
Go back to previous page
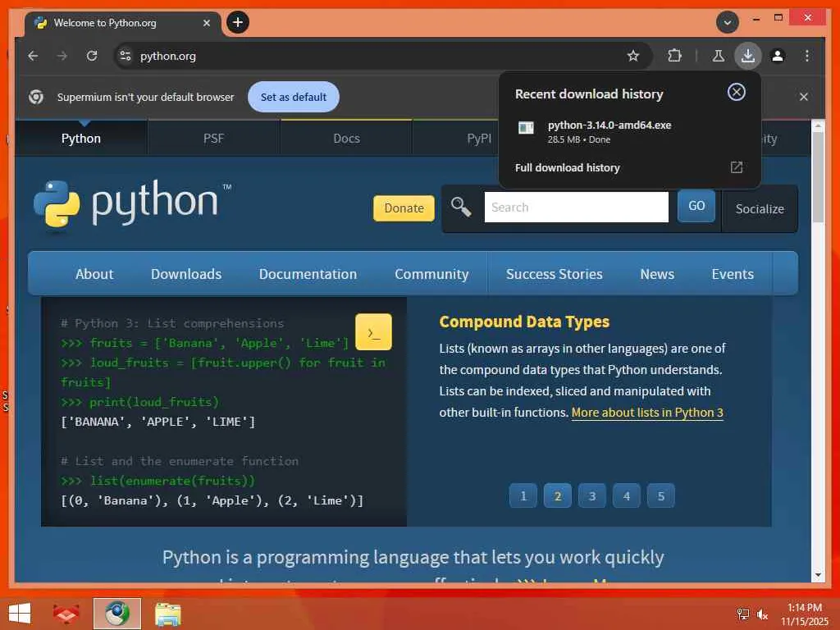pyautogui.click(x=33, y=56)
